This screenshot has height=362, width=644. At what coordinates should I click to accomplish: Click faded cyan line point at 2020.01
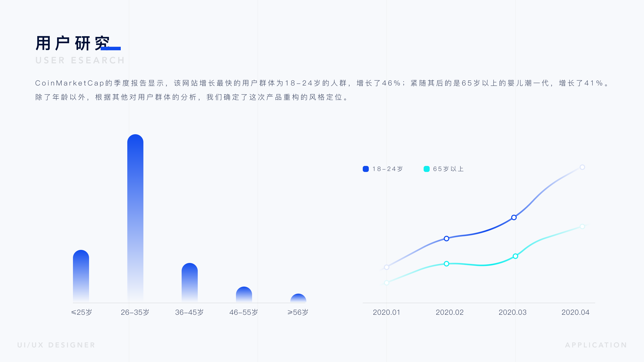point(387,283)
